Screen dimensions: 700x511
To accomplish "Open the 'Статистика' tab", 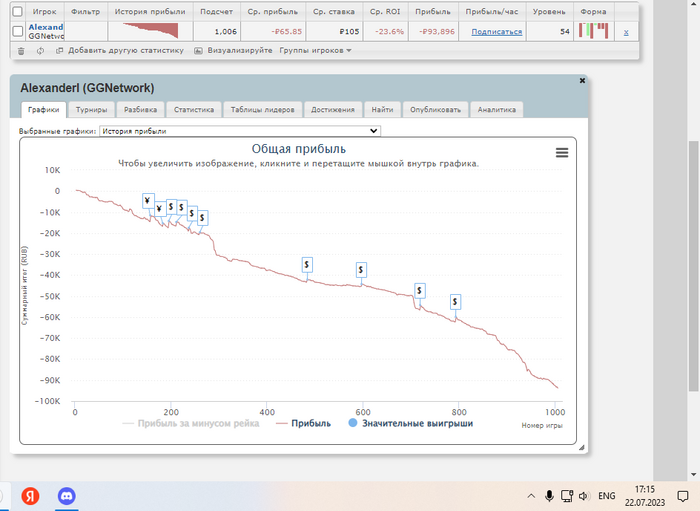I will tap(194, 110).
